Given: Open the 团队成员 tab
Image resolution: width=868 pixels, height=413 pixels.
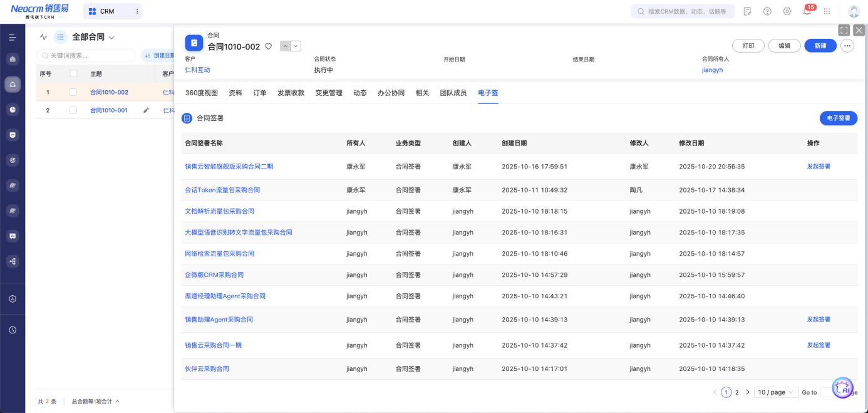Looking at the screenshot, I should tap(453, 93).
